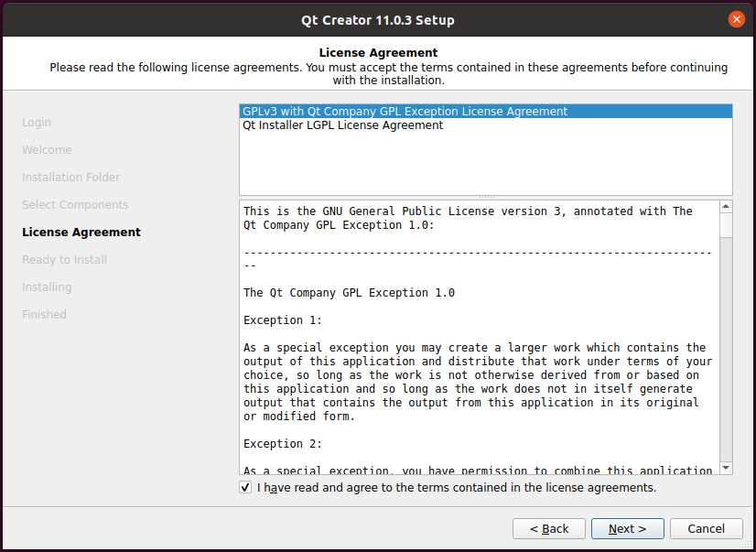Go back with the Back button
756x552 pixels.
tap(548, 529)
